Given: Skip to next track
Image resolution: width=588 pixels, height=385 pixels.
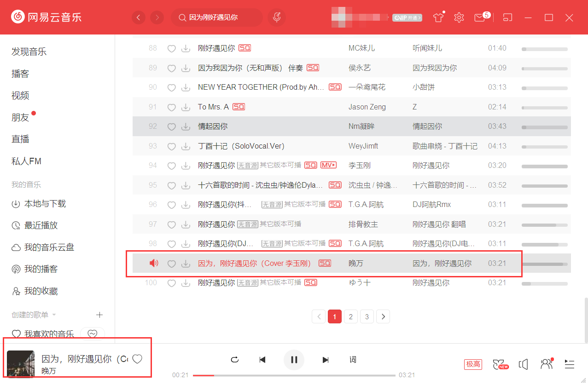Looking at the screenshot, I should click(326, 360).
